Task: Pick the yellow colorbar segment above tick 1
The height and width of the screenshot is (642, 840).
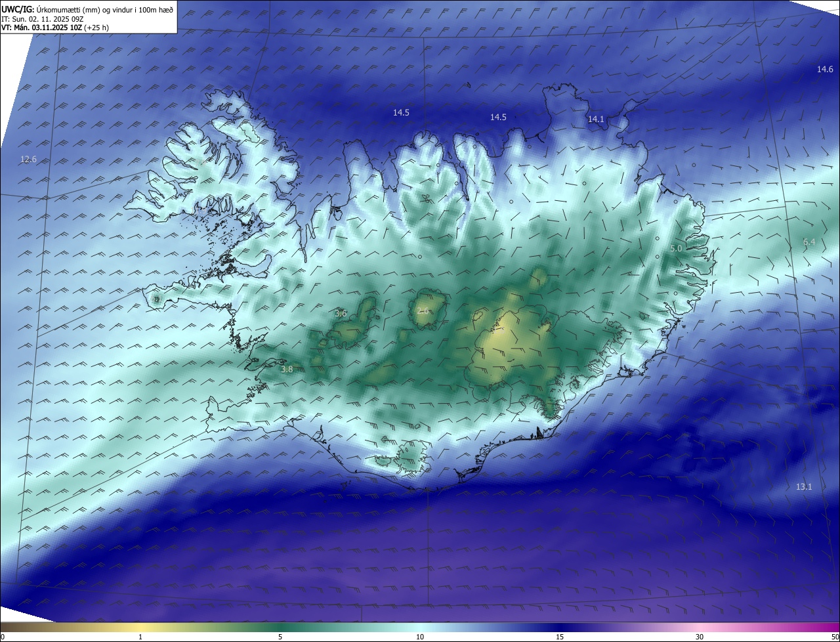Action: [x=140, y=627]
